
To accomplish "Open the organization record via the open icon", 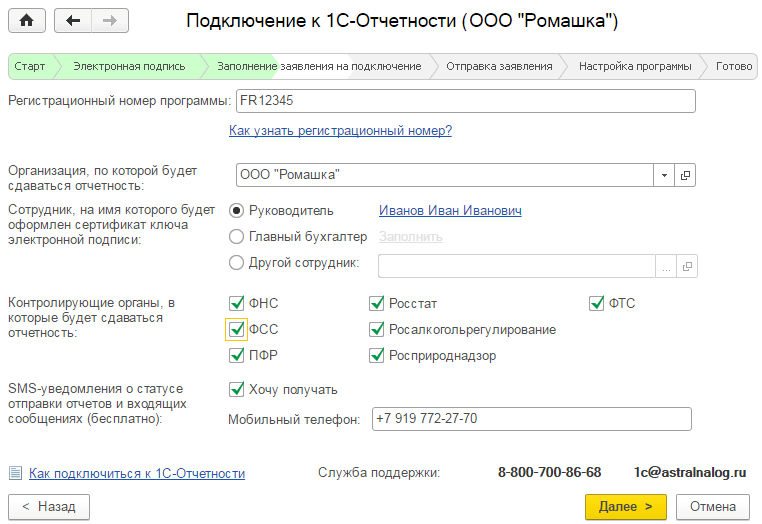I will tap(686, 175).
